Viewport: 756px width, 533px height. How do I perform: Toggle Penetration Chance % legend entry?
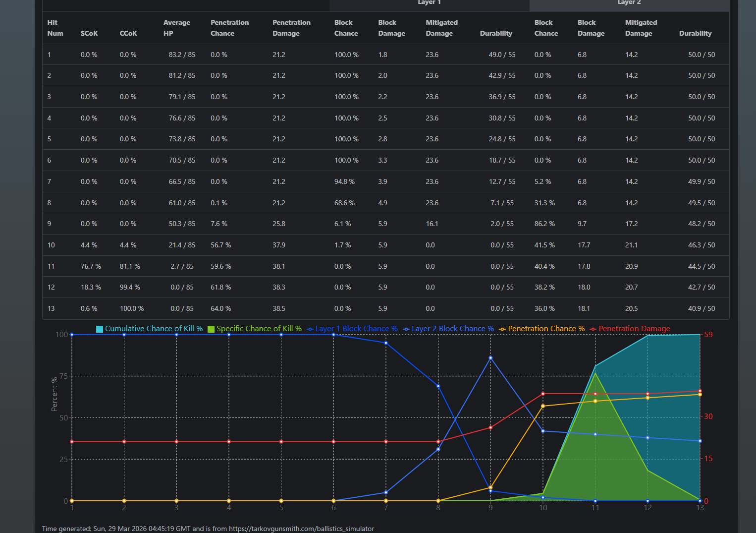pyautogui.click(x=541, y=329)
